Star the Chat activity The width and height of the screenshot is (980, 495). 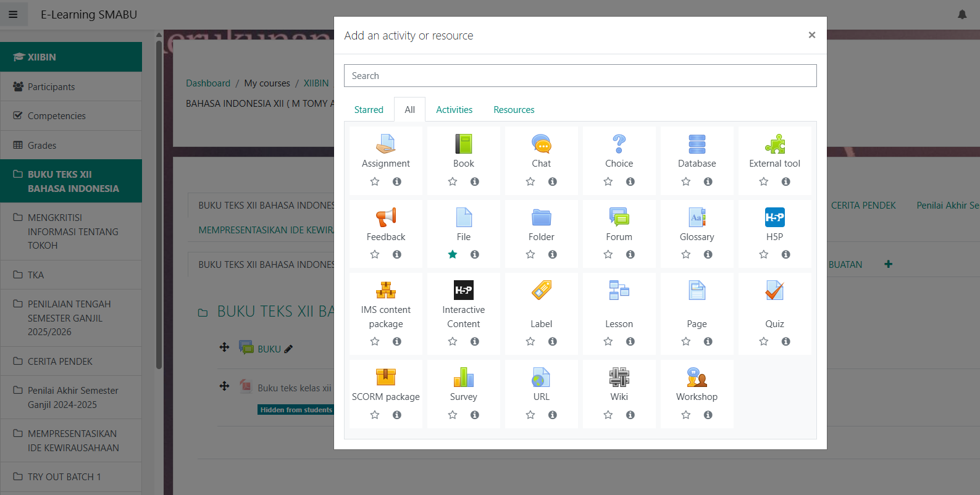(530, 181)
